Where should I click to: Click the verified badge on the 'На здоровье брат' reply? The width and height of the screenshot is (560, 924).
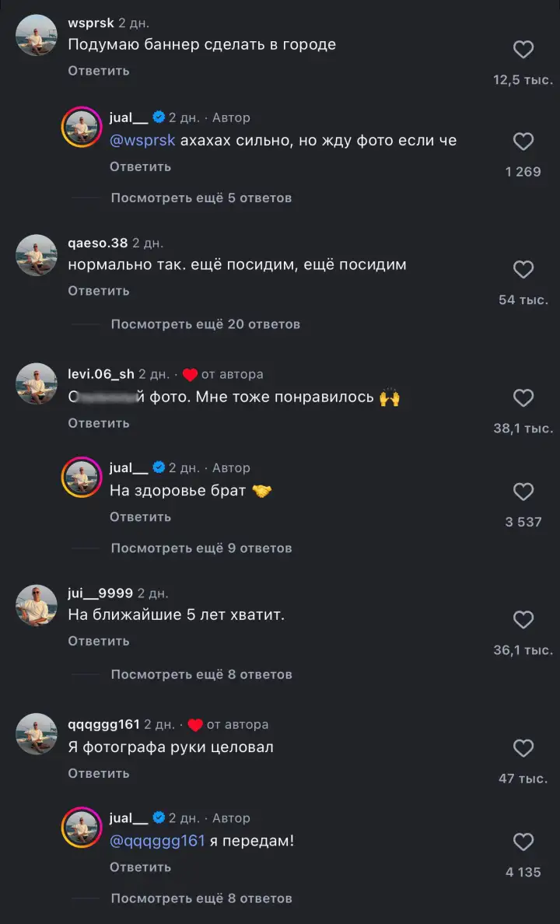point(158,467)
